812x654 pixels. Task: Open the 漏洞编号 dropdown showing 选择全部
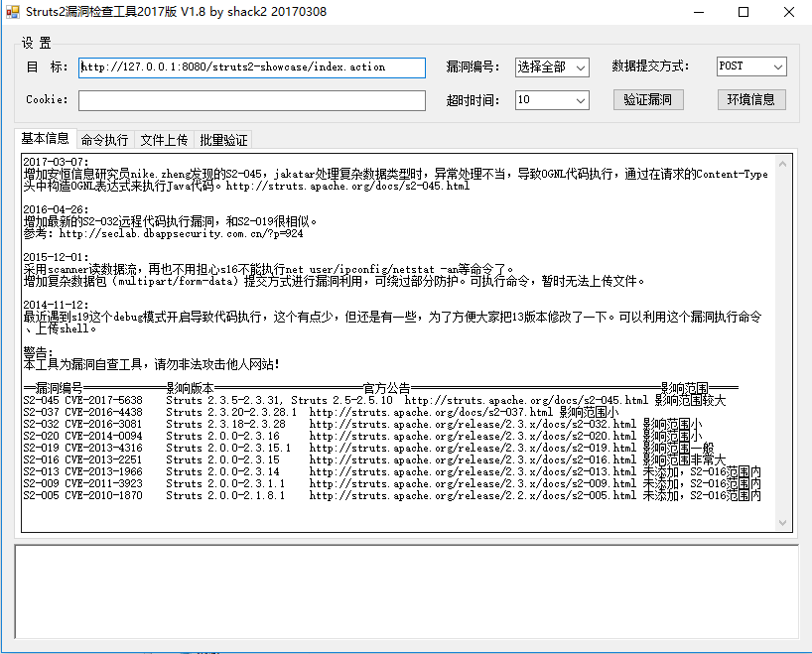[552, 67]
